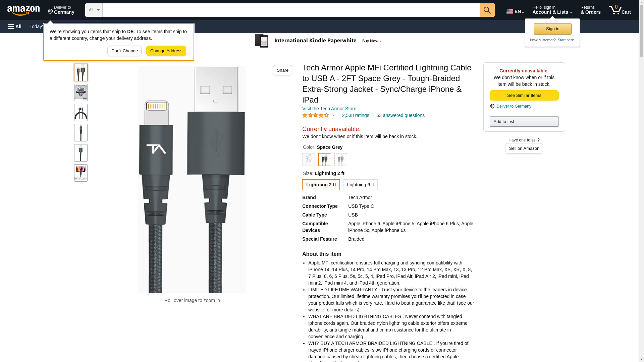The width and height of the screenshot is (644, 362).
Task: Click the Change Address button
Action: click(166, 51)
